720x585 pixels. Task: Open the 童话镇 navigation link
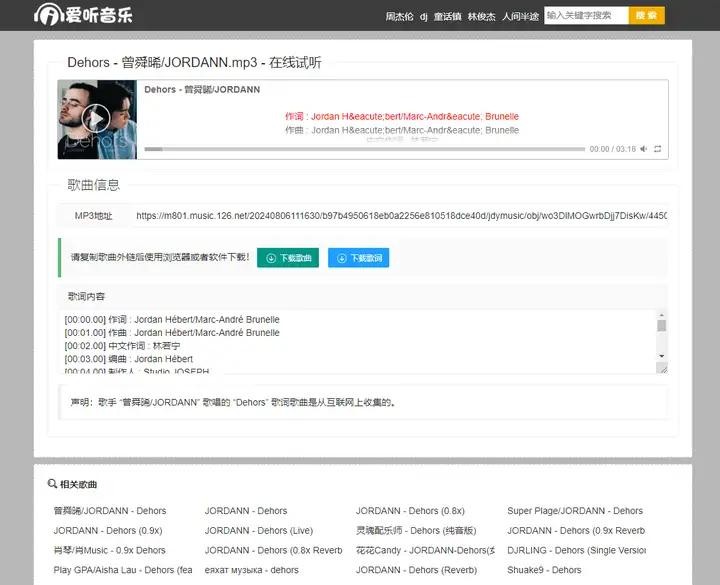tap(448, 16)
